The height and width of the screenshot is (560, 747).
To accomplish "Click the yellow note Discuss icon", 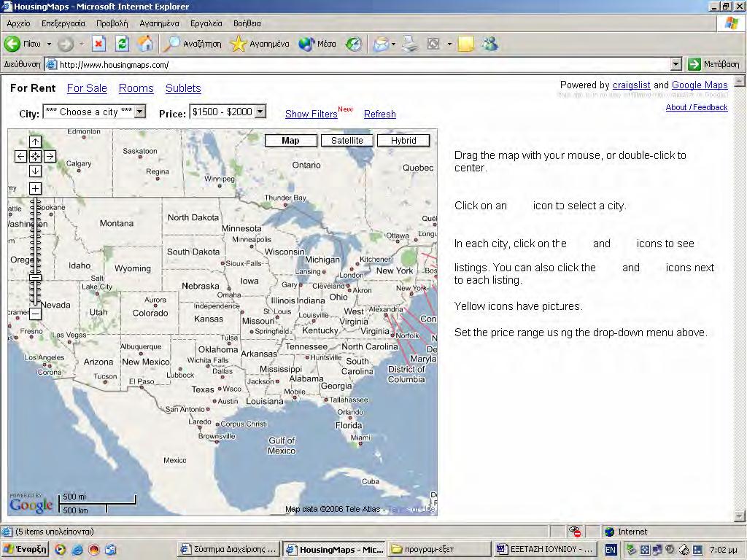I will tap(466, 44).
